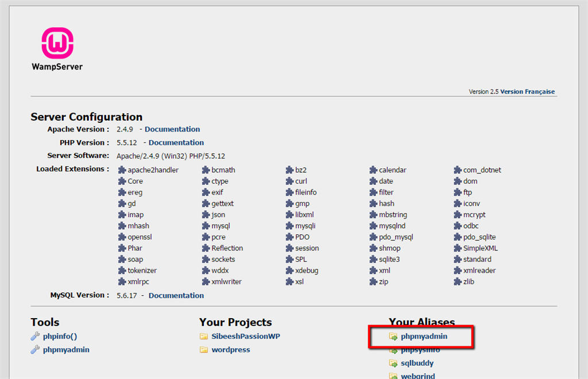This screenshot has height=379, width=588.
Task: Select the 'Phar' extension text
Action: [135, 248]
